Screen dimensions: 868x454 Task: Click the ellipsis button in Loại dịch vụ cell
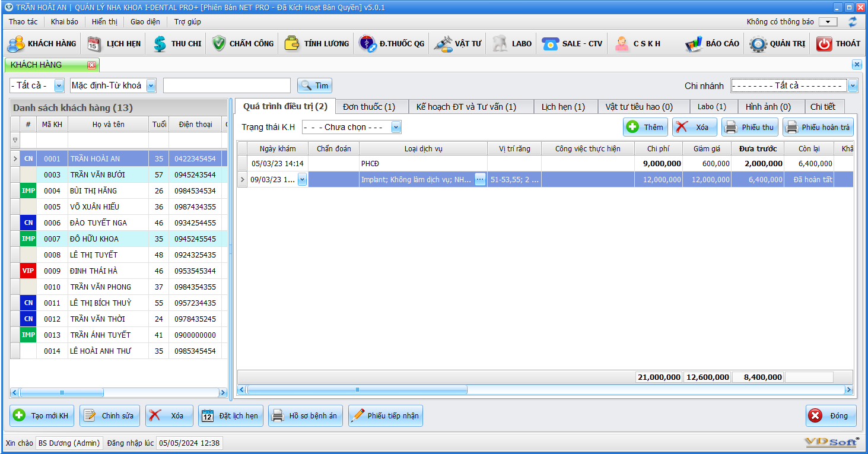480,179
